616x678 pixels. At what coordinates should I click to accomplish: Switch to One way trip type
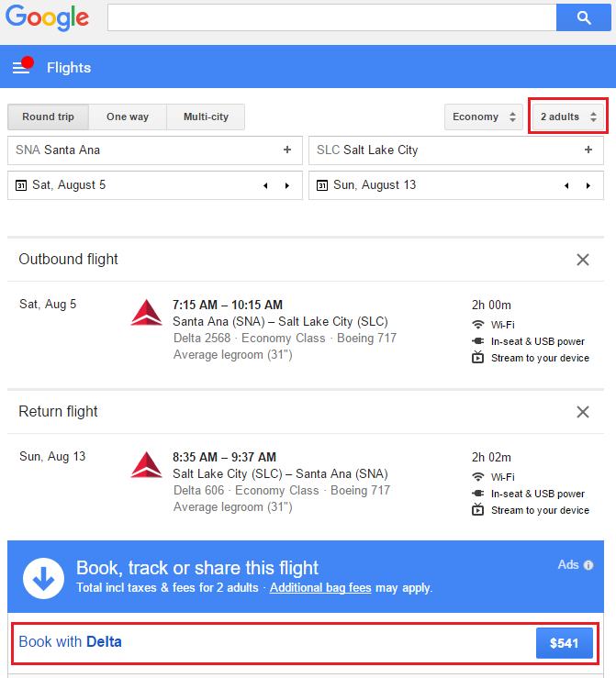[x=128, y=117]
